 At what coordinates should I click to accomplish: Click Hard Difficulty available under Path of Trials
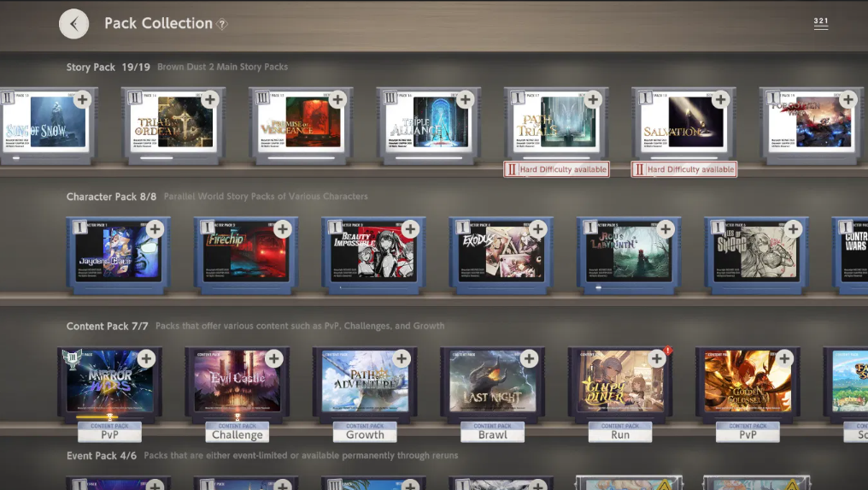pyautogui.click(x=556, y=169)
